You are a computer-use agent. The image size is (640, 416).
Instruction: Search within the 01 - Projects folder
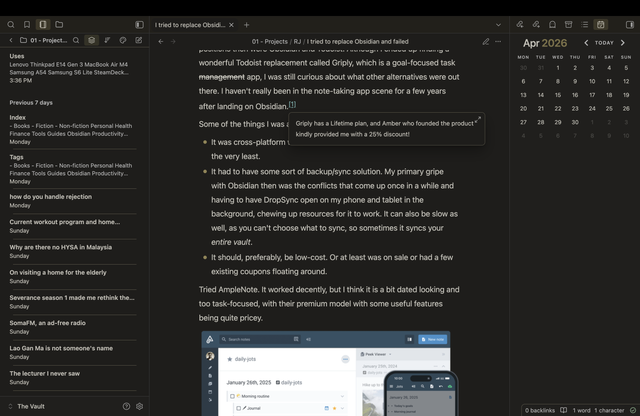tap(76, 40)
